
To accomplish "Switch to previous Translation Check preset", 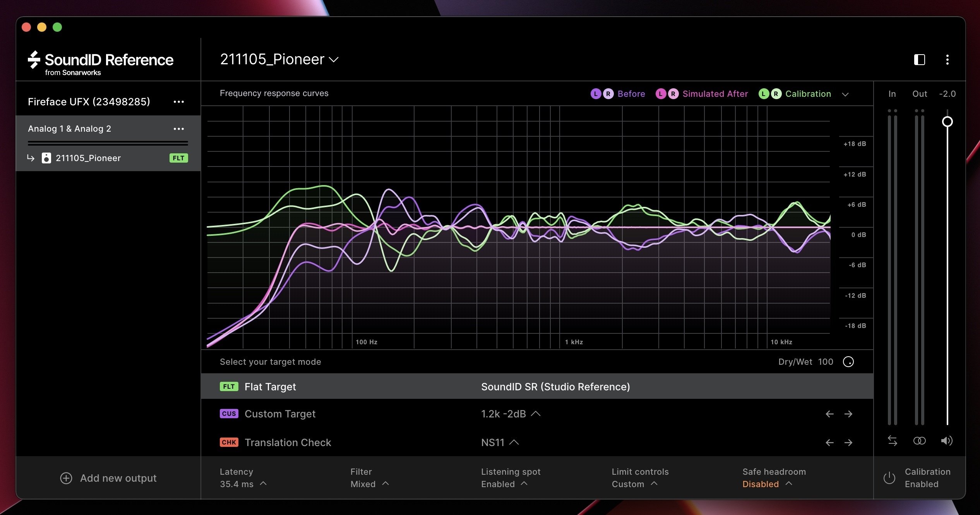I will click(x=829, y=443).
